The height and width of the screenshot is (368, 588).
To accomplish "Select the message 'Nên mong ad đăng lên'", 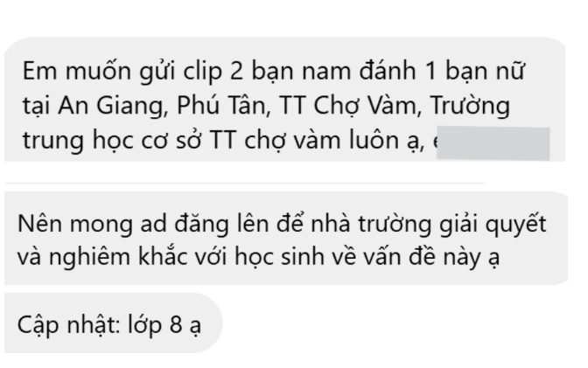I will tap(286, 239).
